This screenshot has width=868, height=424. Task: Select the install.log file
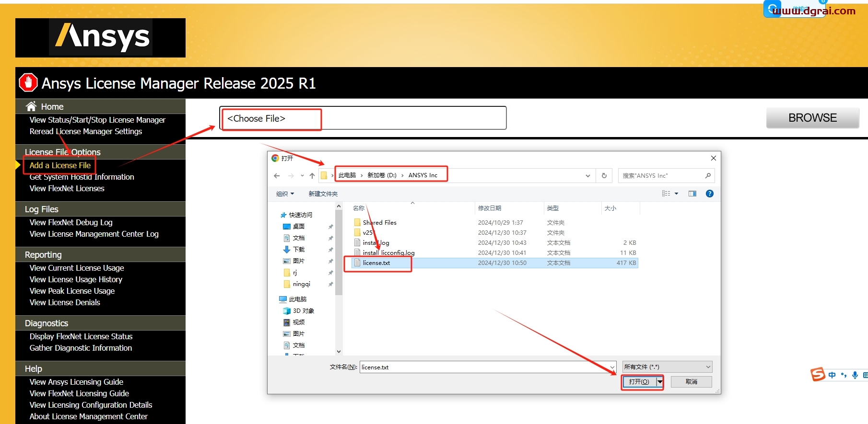pyautogui.click(x=376, y=242)
